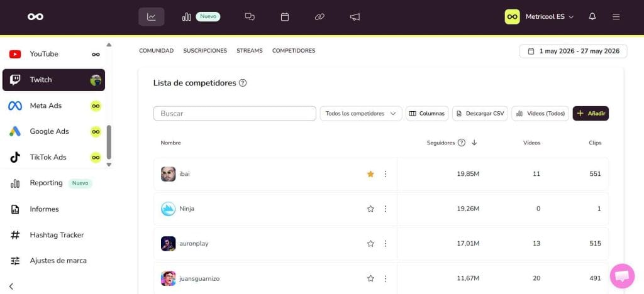The image size is (644, 294).
Task: Open the ads megaphone icon
Action: point(355,17)
